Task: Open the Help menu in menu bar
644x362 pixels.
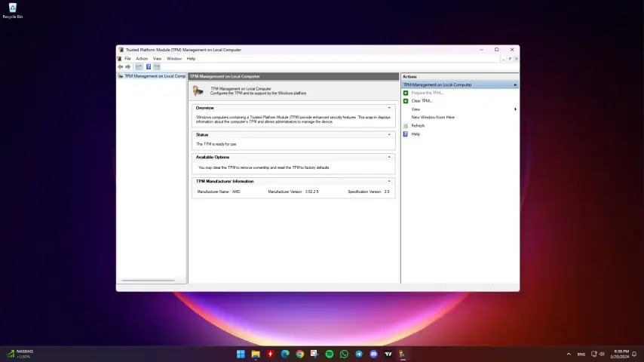Action: click(x=191, y=59)
